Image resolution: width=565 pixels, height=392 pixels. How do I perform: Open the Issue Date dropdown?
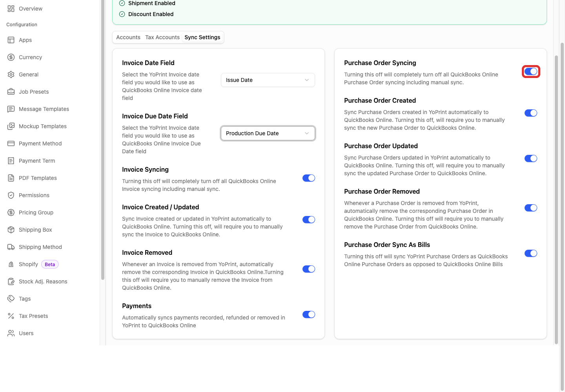coord(268,80)
